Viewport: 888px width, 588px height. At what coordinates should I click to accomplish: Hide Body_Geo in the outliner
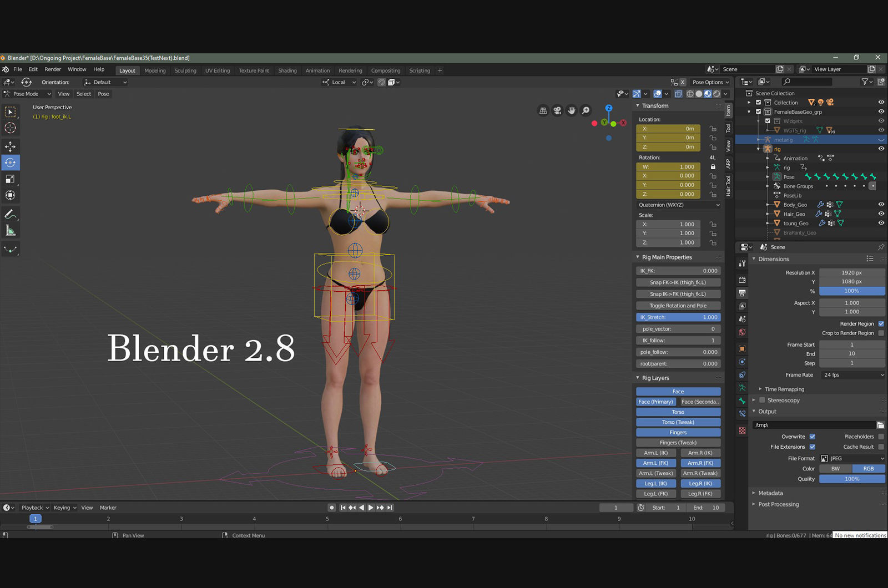(x=881, y=205)
